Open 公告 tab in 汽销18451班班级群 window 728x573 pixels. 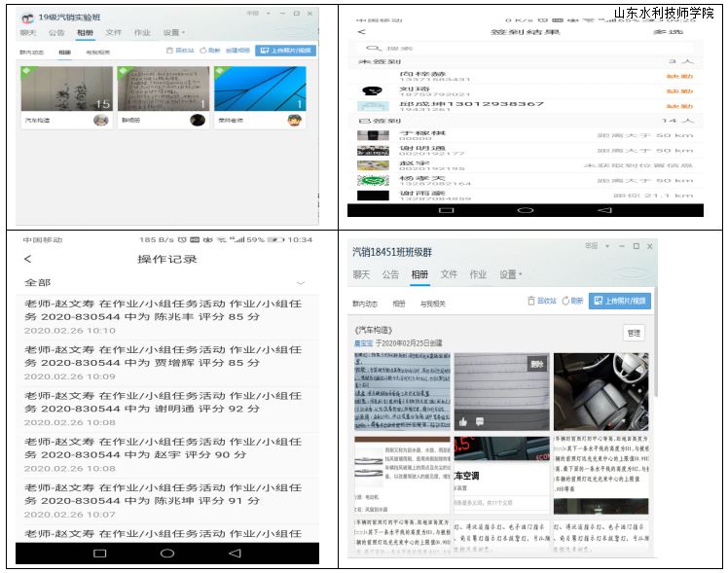tap(390, 274)
